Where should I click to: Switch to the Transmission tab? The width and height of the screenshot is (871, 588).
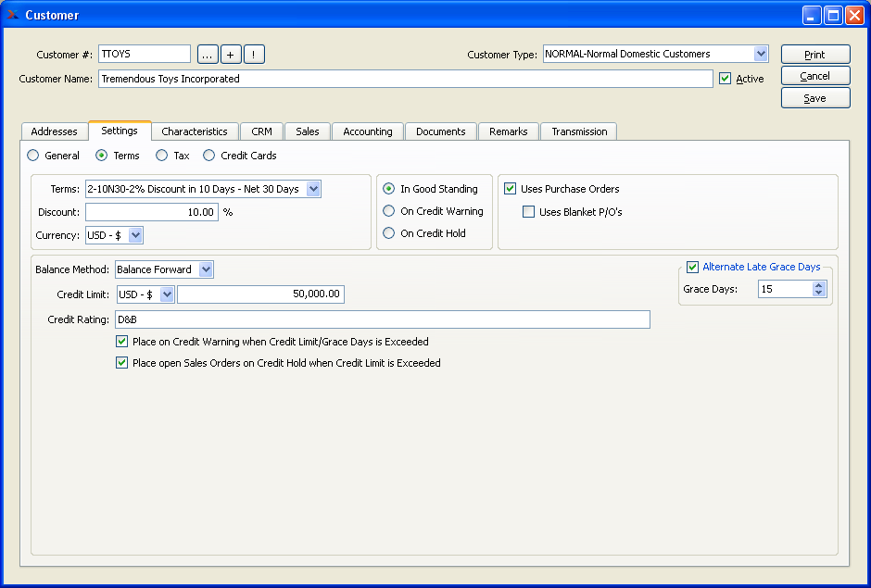(x=579, y=131)
